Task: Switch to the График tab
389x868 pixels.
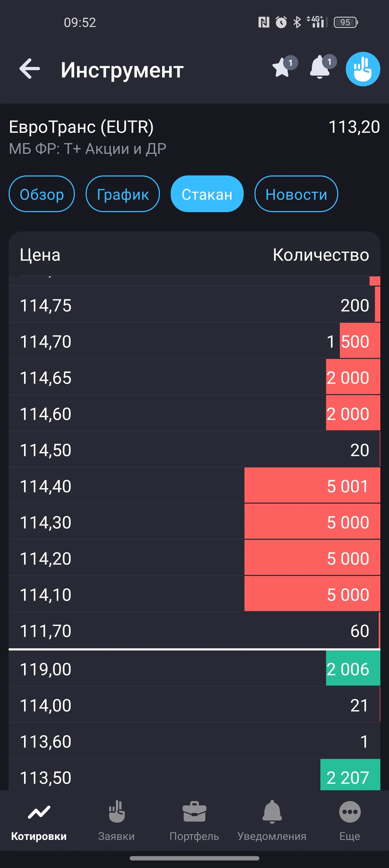Action: pos(123,194)
